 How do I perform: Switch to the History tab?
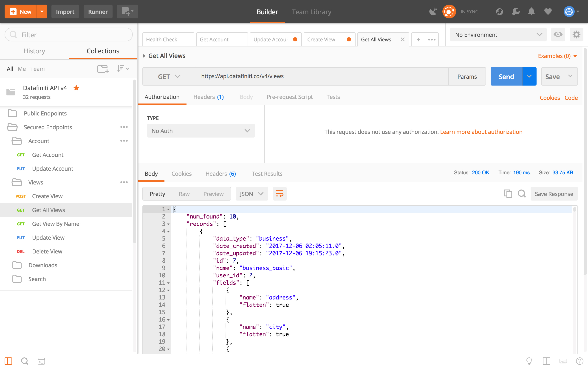pos(34,51)
